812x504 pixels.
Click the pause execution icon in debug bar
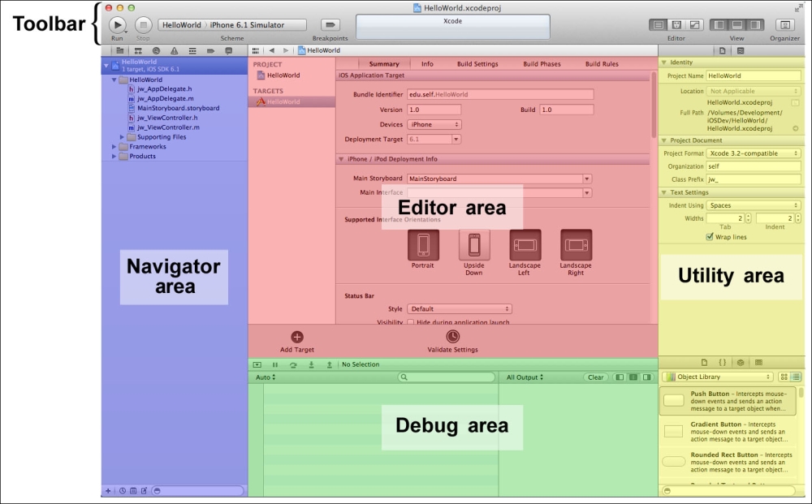(x=275, y=364)
